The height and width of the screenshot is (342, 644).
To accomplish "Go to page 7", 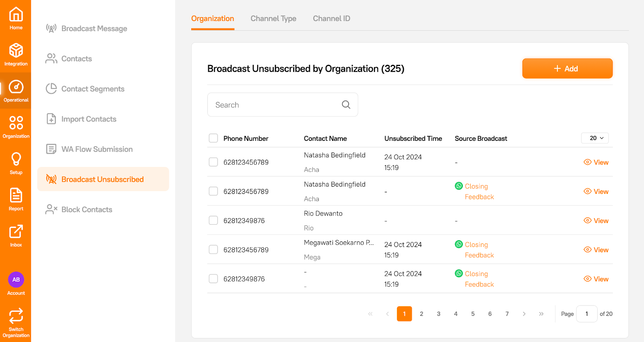I will click(507, 314).
